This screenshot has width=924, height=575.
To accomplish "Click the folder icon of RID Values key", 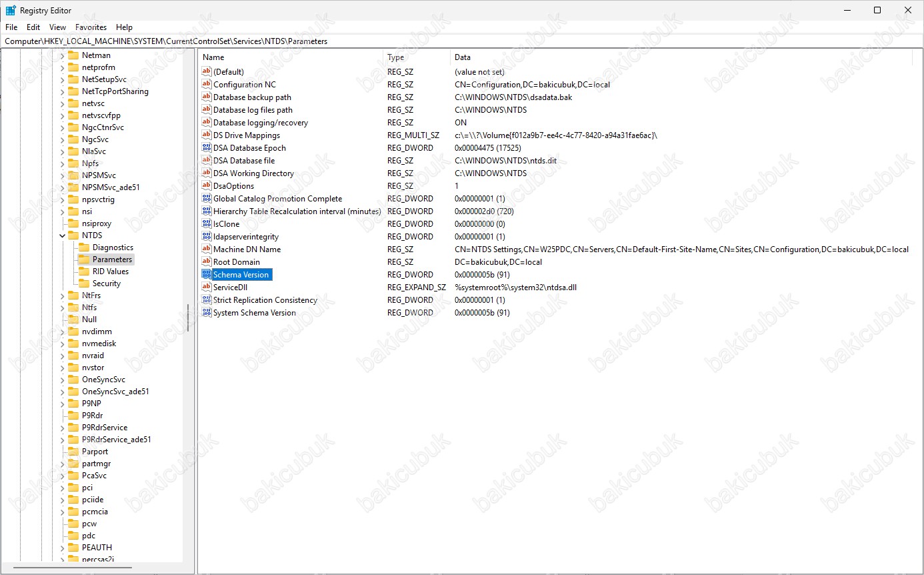I will point(84,271).
